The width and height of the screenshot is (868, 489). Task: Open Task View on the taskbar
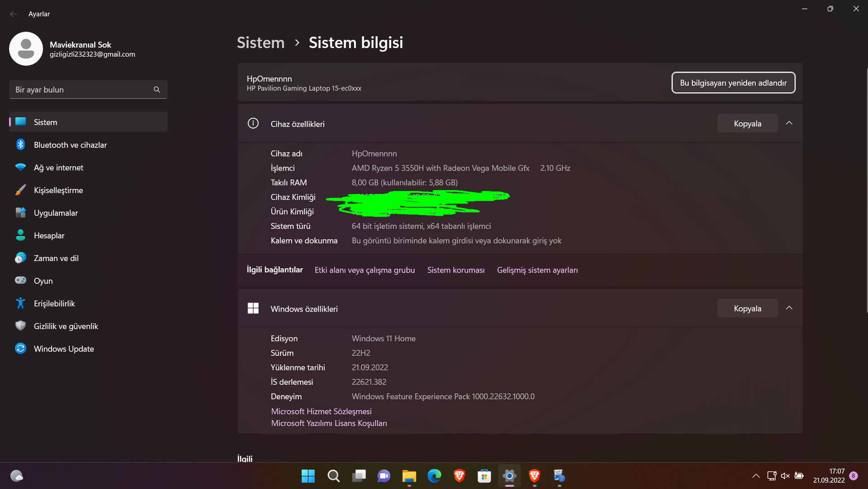[359, 476]
